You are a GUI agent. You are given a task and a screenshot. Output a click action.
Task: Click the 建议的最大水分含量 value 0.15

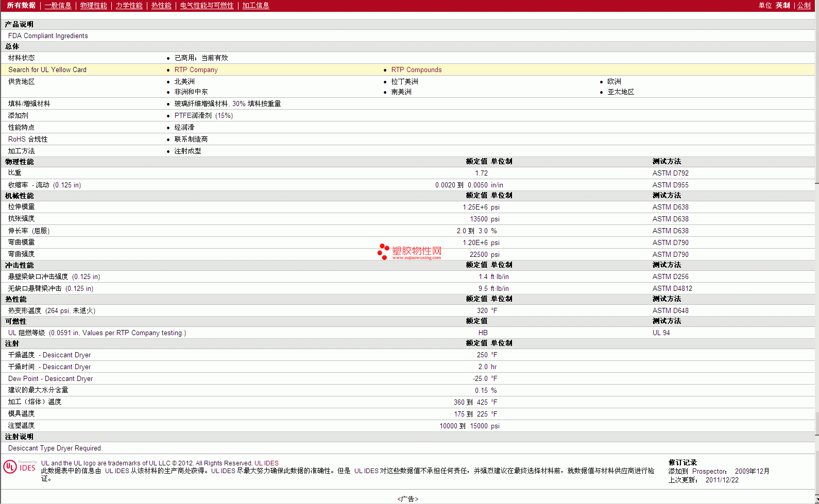tap(481, 390)
